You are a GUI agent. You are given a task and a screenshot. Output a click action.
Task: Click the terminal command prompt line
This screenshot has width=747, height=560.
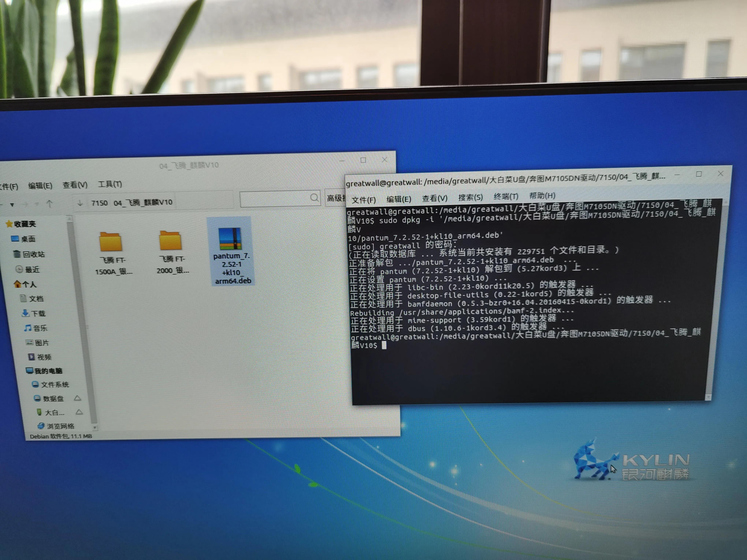coord(525,339)
